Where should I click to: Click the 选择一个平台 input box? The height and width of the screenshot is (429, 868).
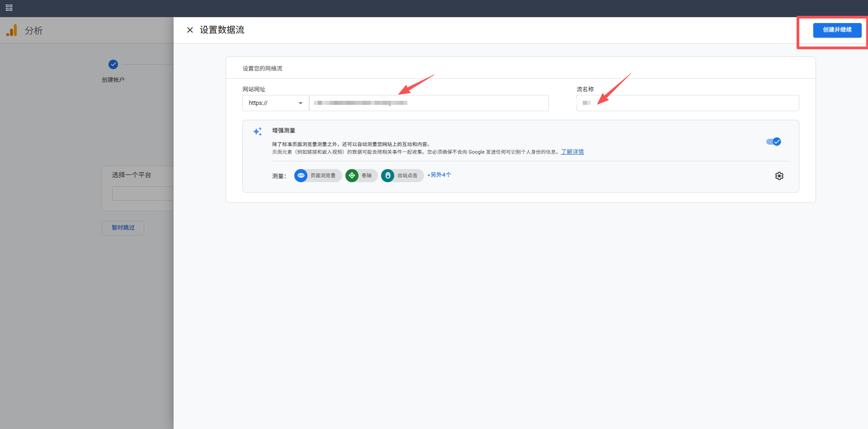point(142,193)
